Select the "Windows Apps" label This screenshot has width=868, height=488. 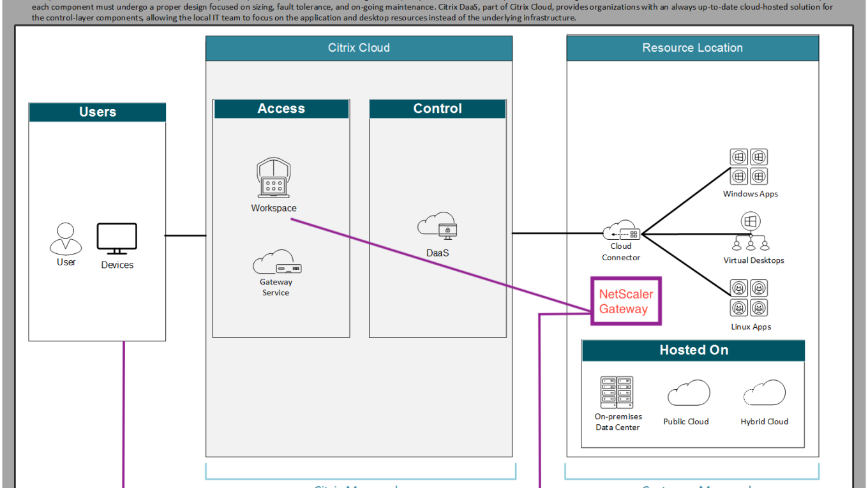[751, 194]
